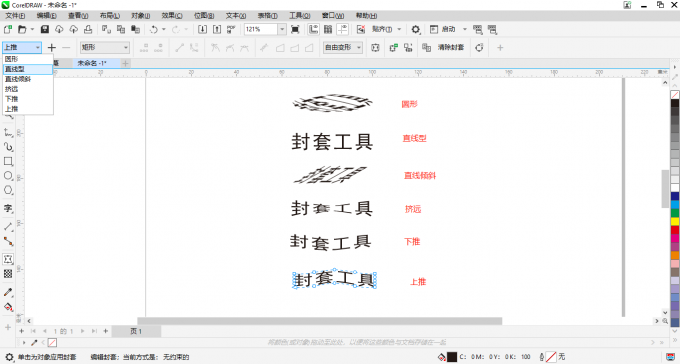The image size is (680, 364).
Task: Click the 启动 welcome screen button
Action: click(442, 30)
